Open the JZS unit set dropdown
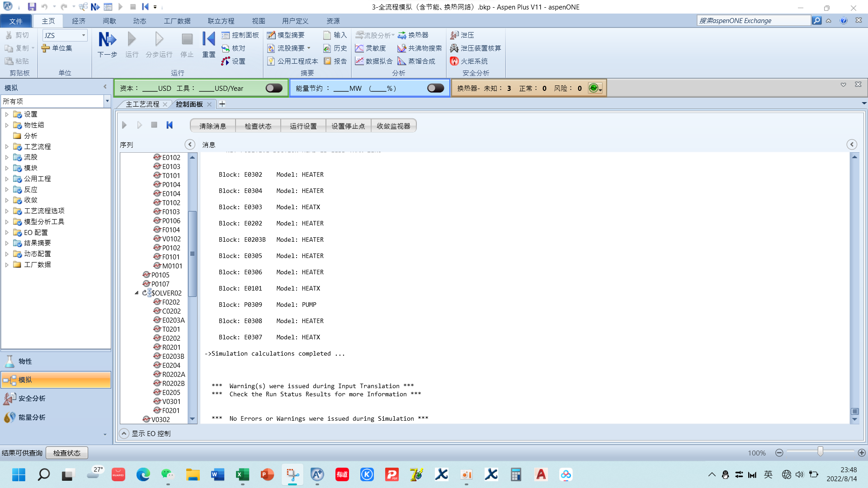868x488 pixels. click(84, 35)
